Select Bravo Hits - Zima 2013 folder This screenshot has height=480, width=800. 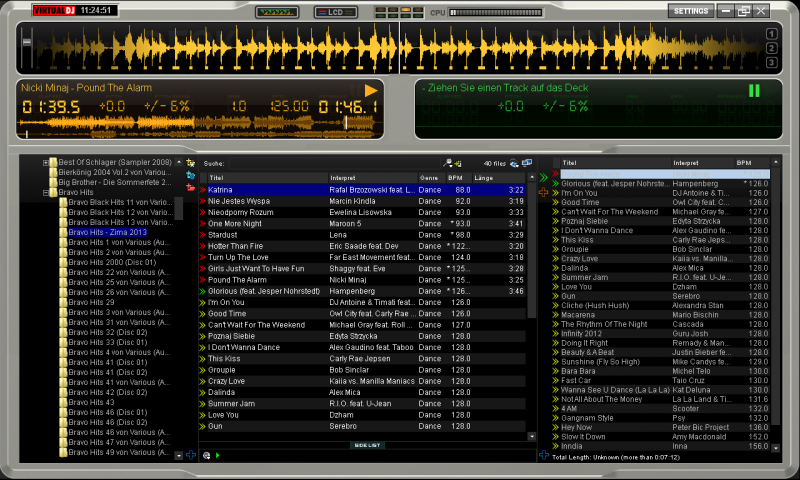pos(108,232)
